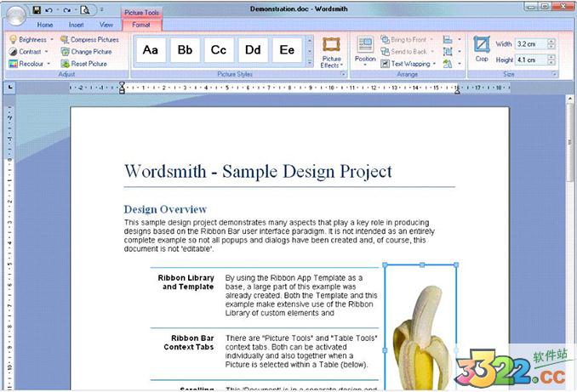
Task: Click the Align objects icon
Action: tap(448, 39)
